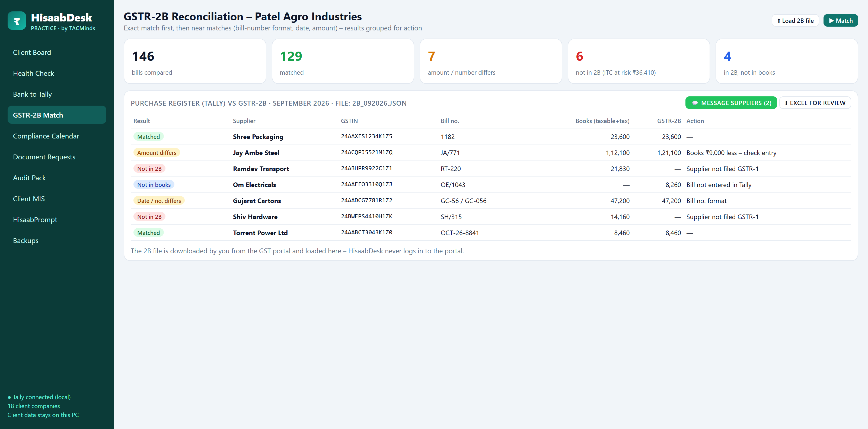Select the 6 not in 2B summary card

point(639,61)
